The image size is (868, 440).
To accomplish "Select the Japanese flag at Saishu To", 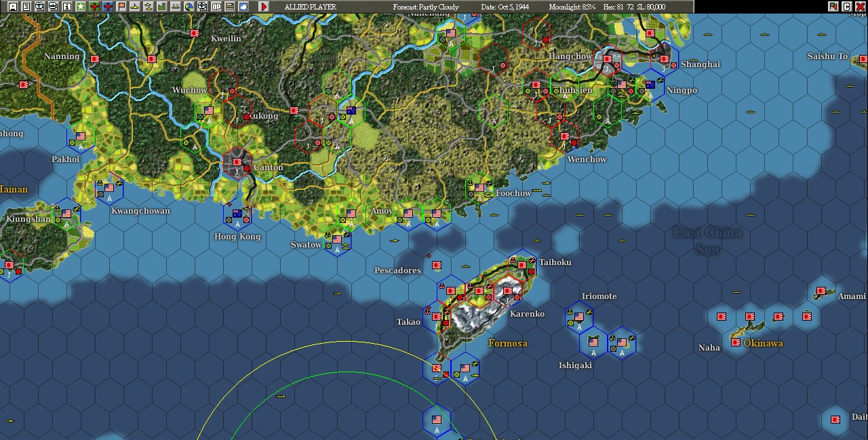I will click(864, 59).
